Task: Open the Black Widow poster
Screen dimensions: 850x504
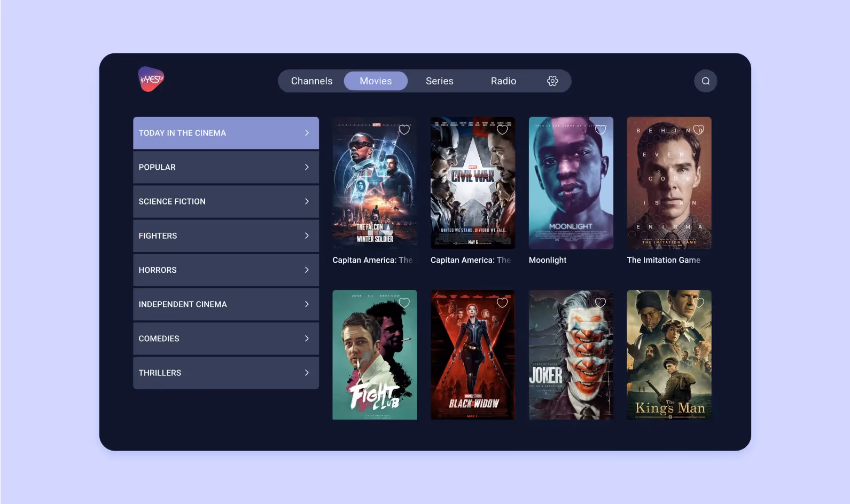Action: [473, 355]
